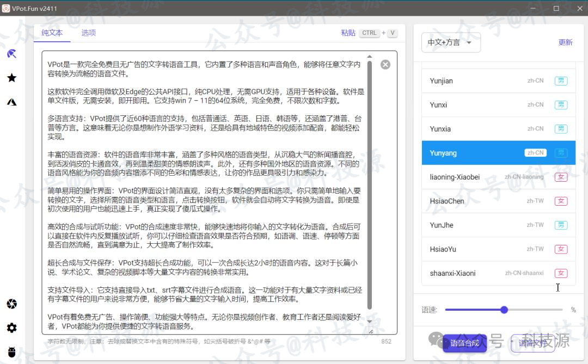Click the CTRL key hint badge
Viewport: 588px width, 364px height.
(x=369, y=33)
